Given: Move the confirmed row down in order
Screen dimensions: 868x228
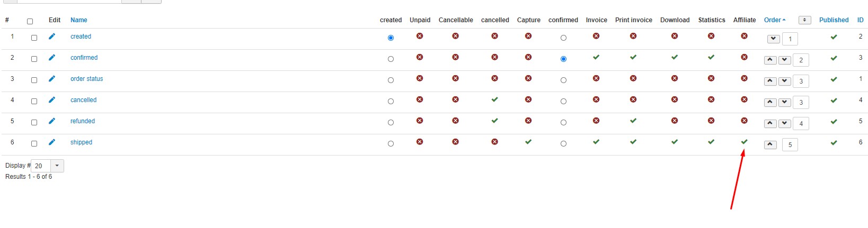Looking at the screenshot, I should pyautogui.click(x=785, y=60).
